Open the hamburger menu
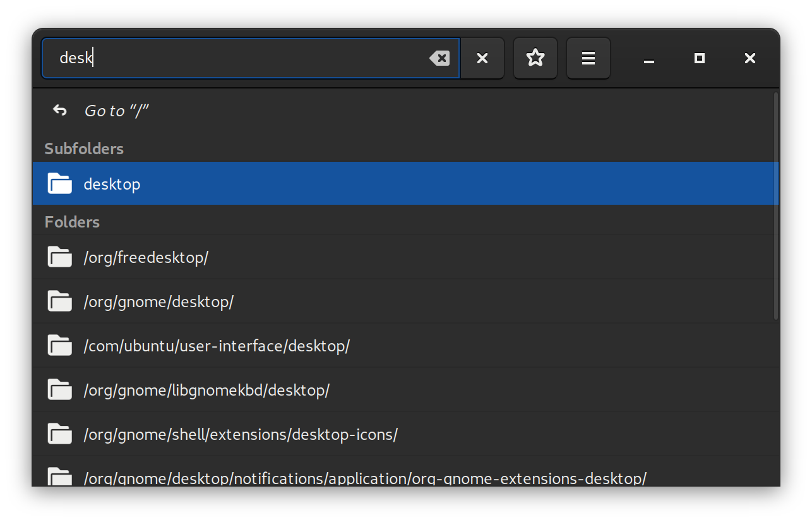This screenshot has height=522, width=812. (x=588, y=58)
